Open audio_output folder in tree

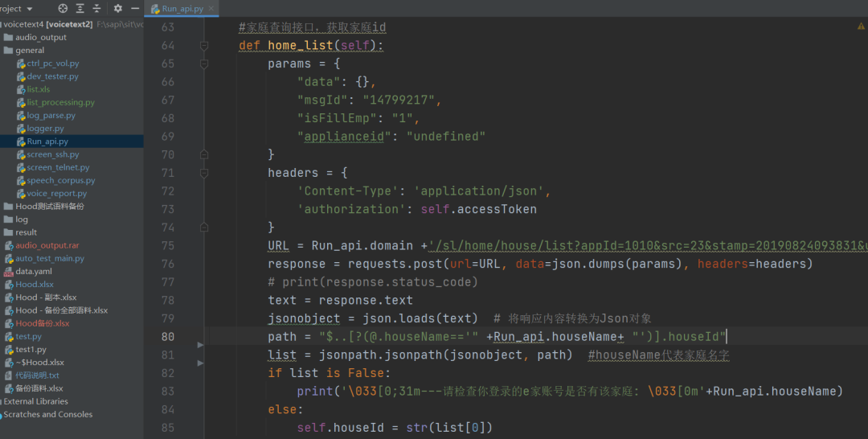40,37
